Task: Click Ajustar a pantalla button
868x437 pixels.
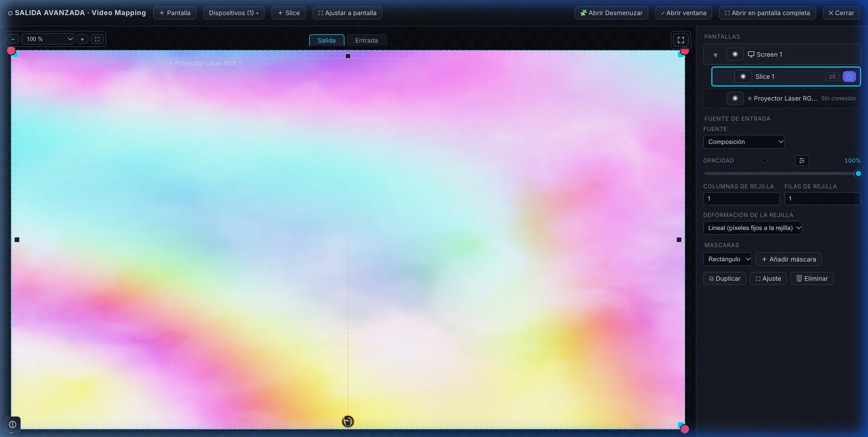Action: coord(347,13)
